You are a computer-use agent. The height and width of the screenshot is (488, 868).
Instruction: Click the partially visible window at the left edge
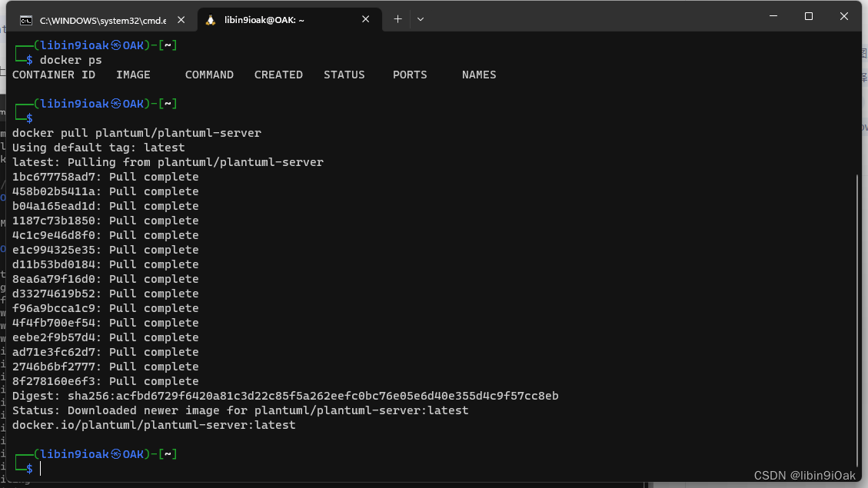coord(3,231)
